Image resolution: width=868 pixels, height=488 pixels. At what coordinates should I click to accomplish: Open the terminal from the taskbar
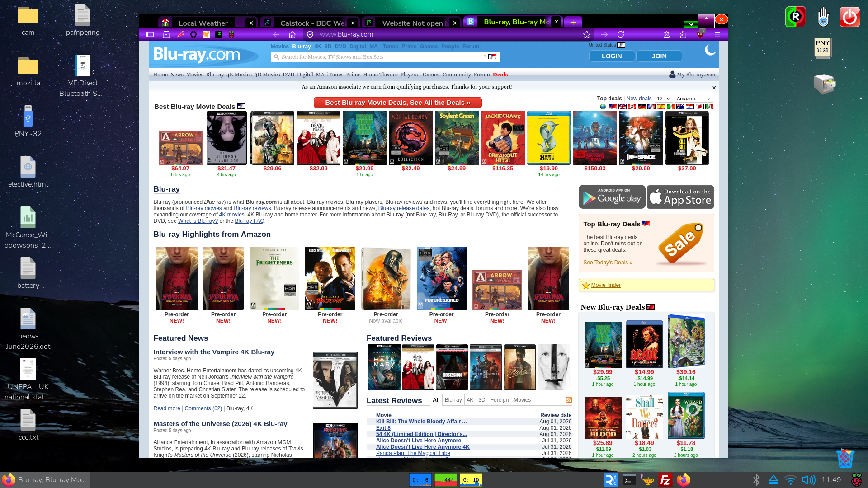tap(629, 480)
